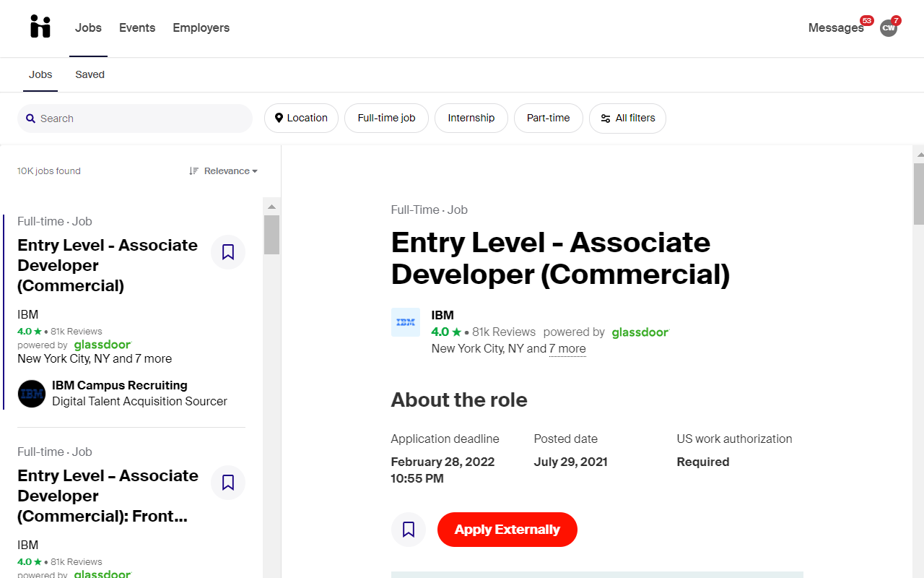Click the details pane scrollbar up arrow
Image resolution: width=924 pixels, height=578 pixels.
pyautogui.click(x=919, y=154)
